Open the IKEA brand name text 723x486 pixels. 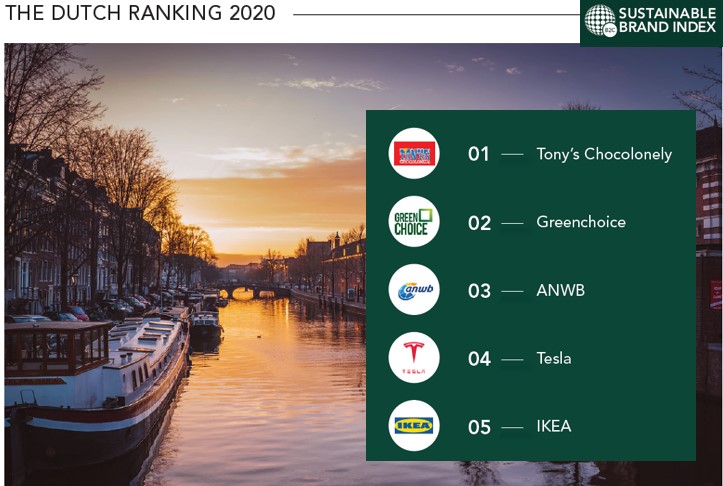coord(554,426)
